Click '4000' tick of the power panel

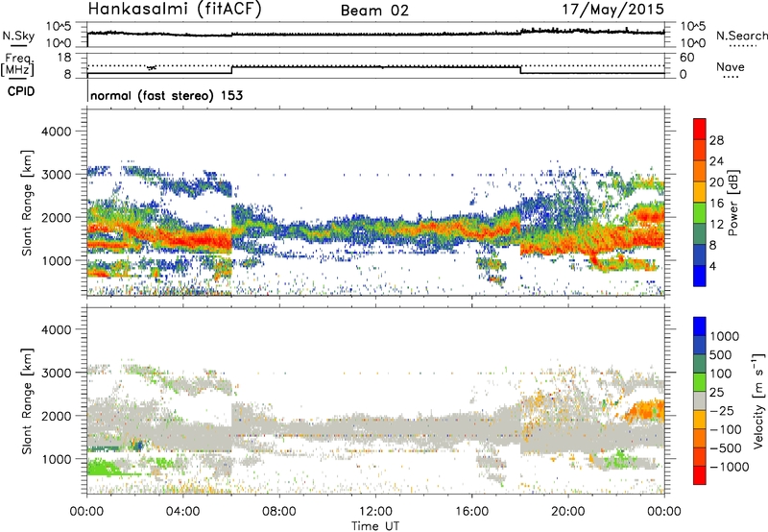click(x=56, y=132)
